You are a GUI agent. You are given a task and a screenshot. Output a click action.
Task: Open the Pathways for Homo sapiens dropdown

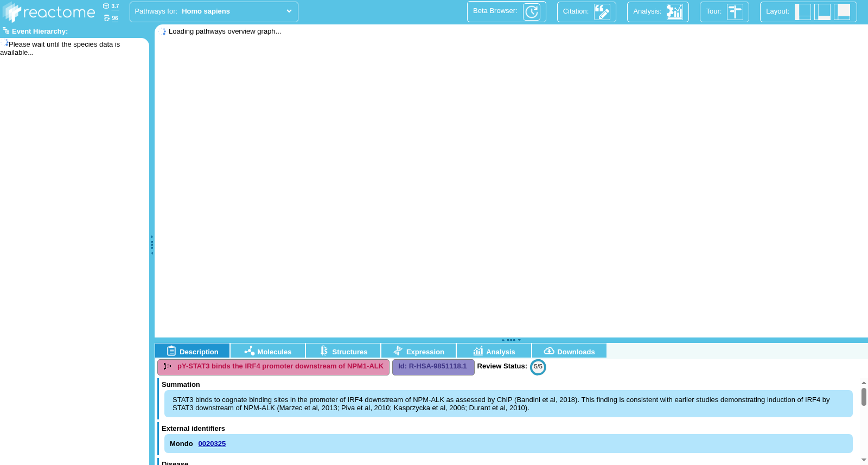[214, 11]
